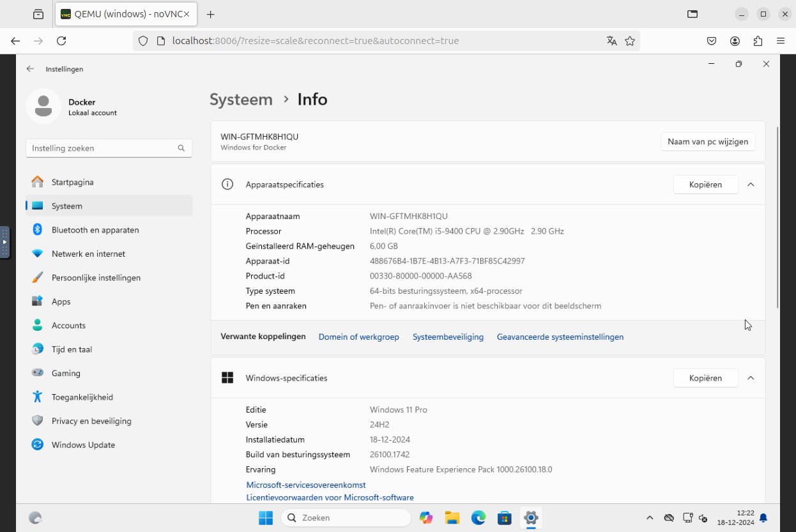
Task: Open the Firefox account icon
Action: (735, 41)
